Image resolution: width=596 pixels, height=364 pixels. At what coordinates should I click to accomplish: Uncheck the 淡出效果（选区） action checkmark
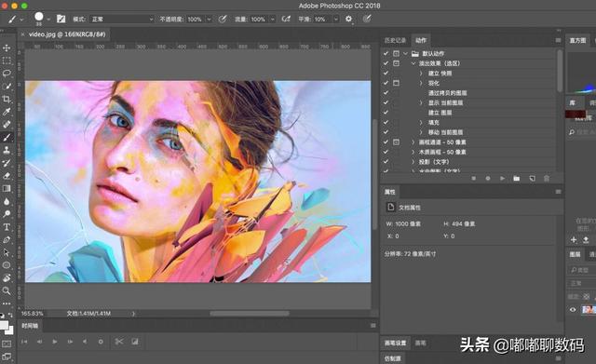pos(386,63)
